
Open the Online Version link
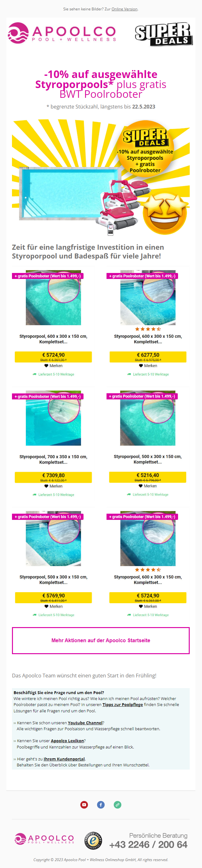pos(124,9)
